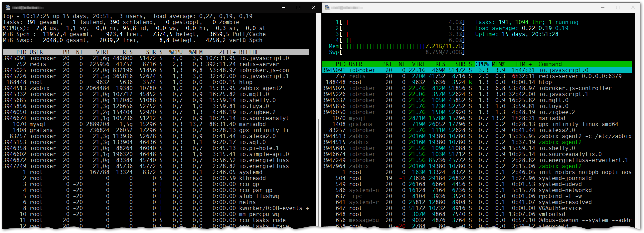644x233 pixels.
Task: Click the VIRT column header in htop
Action: (418, 64)
